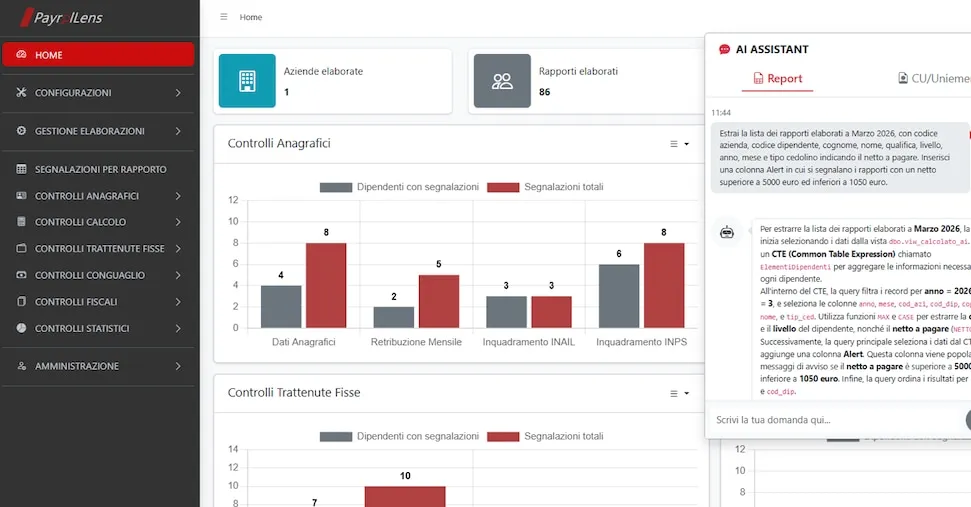Click the Segnalazioni per rapporto table icon

tap(22, 169)
